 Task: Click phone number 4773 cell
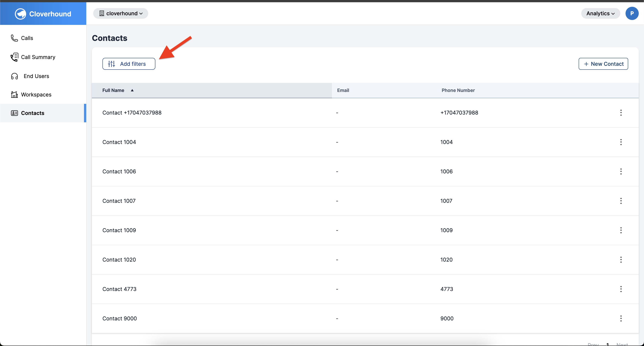[447, 289]
